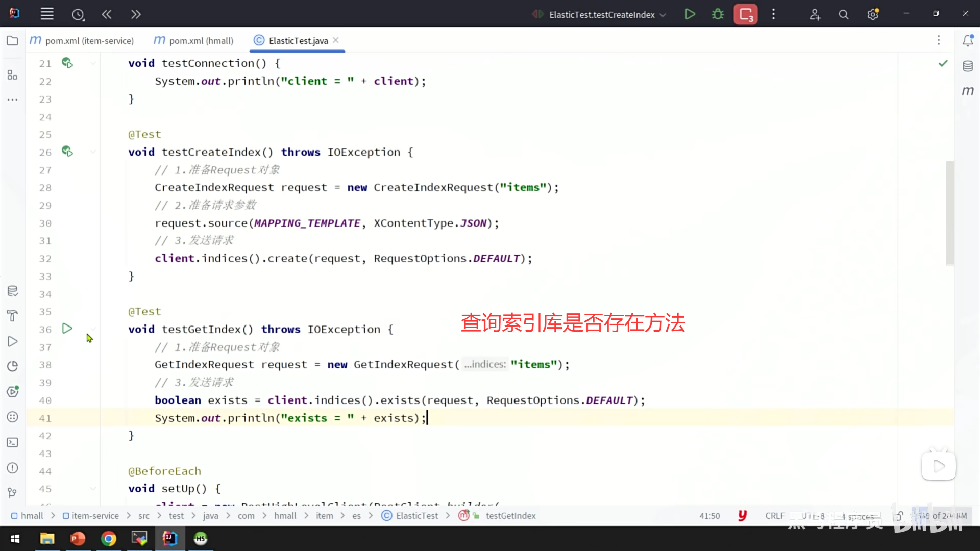Click CRLF line separator in the status bar
This screenshot has width=980, height=551.
(774, 516)
